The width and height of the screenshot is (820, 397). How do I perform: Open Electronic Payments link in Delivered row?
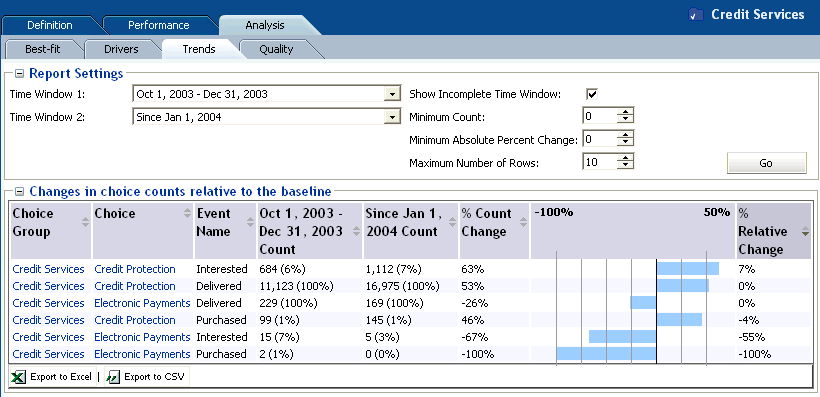(142, 303)
